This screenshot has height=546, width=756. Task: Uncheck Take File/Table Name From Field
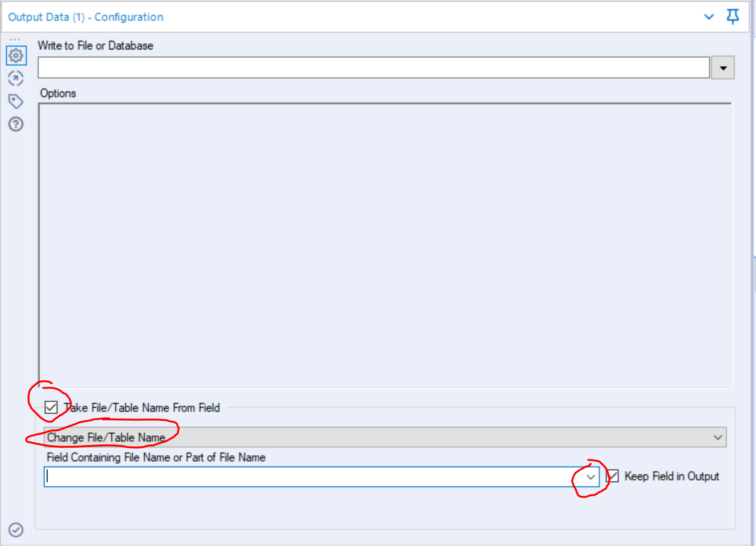click(x=52, y=408)
